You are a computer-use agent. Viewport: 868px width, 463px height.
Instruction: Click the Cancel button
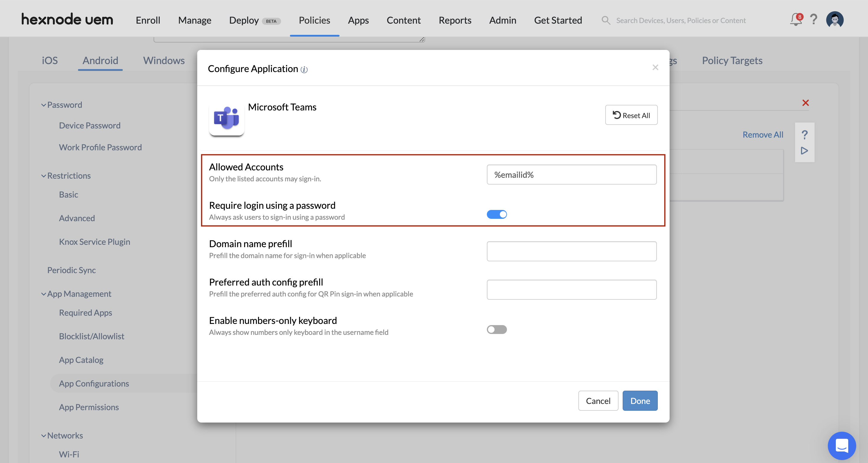[598, 400]
